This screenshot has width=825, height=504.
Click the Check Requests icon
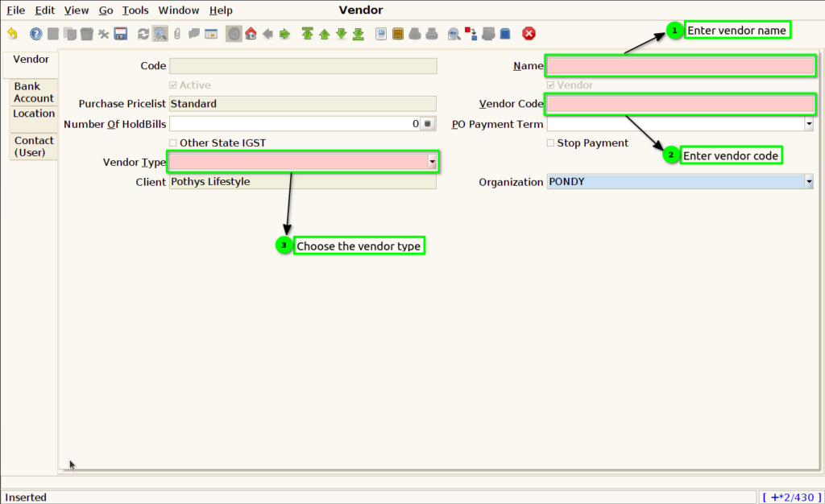(x=488, y=34)
